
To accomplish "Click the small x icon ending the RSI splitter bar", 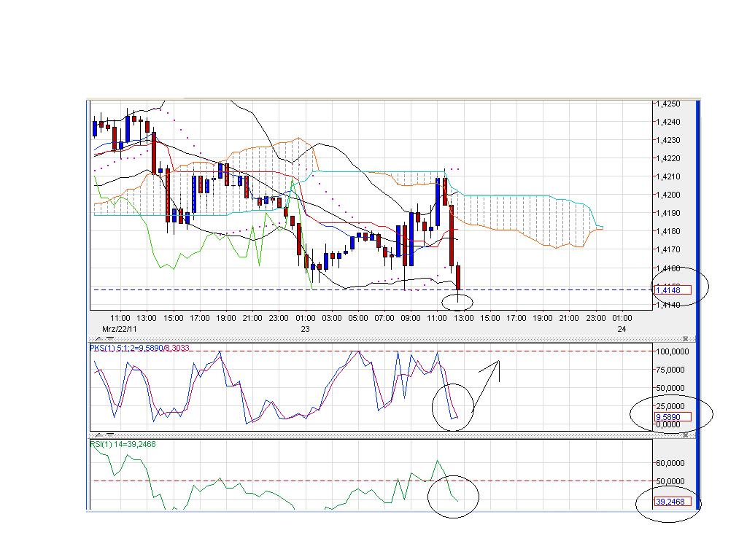I will 685,434.
